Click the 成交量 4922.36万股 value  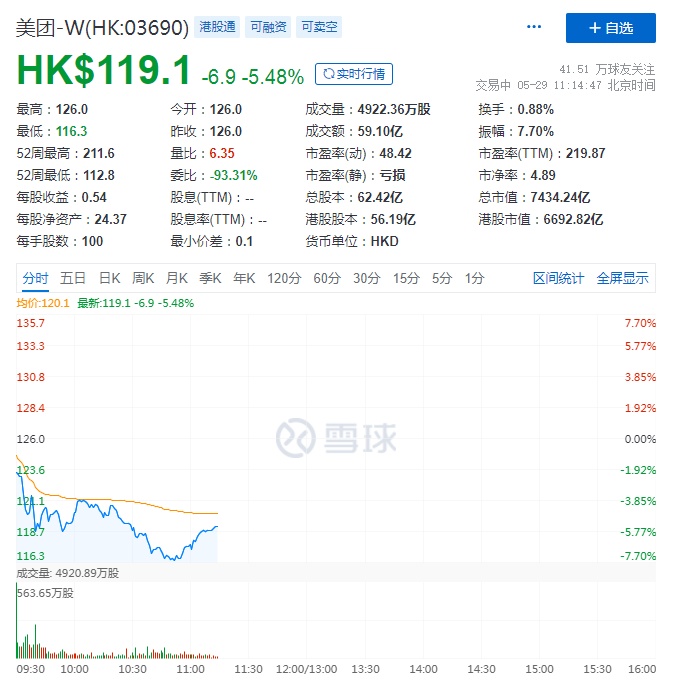(x=394, y=109)
